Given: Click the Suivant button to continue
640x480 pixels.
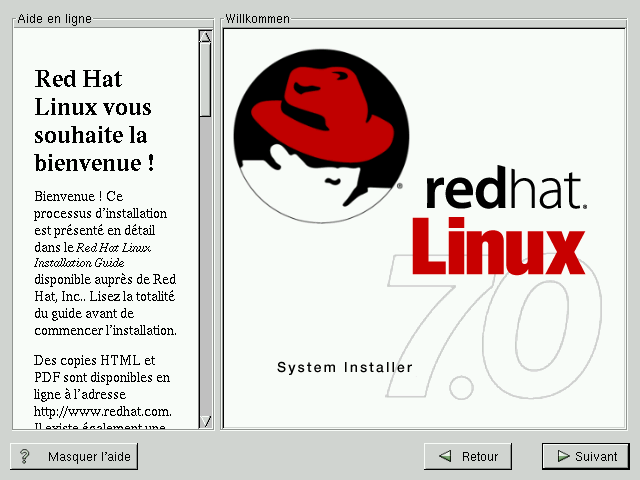Looking at the screenshot, I should tap(586, 456).
